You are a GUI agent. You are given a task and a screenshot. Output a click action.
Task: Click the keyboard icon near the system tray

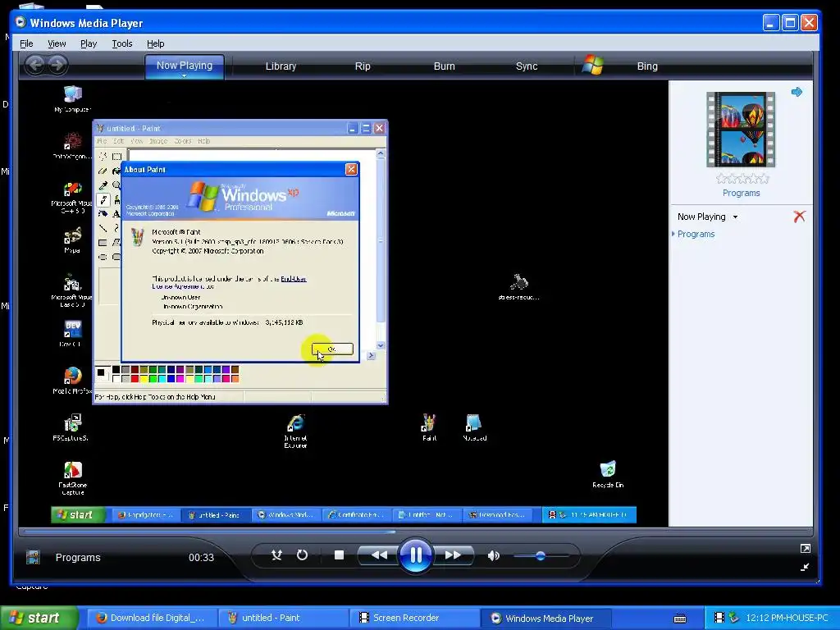pos(680,619)
